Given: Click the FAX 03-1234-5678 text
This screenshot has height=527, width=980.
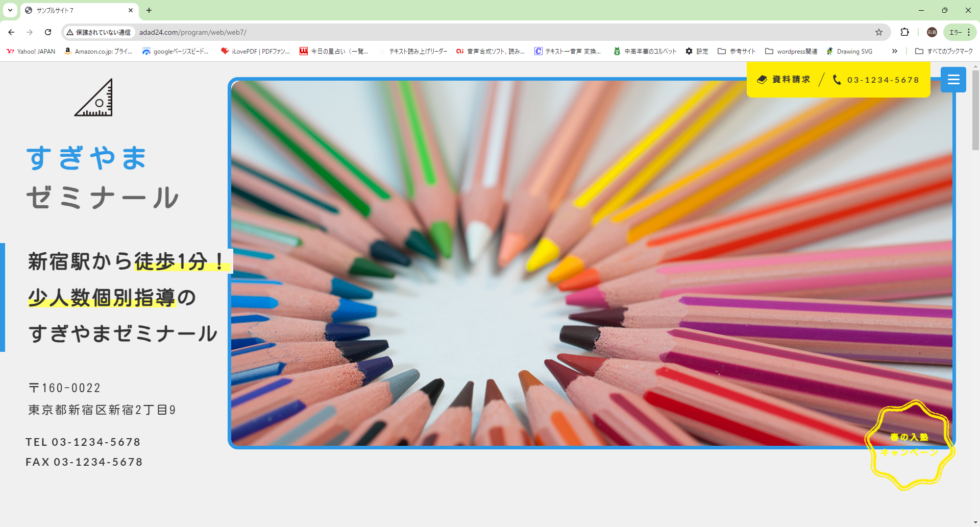Looking at the screenshot, I should tap(84, 462).
